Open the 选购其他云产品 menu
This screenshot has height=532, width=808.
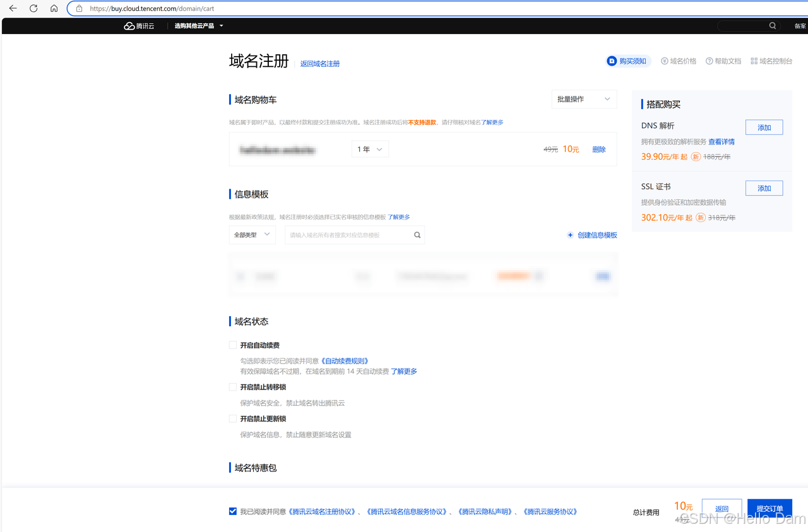[194, 26]
